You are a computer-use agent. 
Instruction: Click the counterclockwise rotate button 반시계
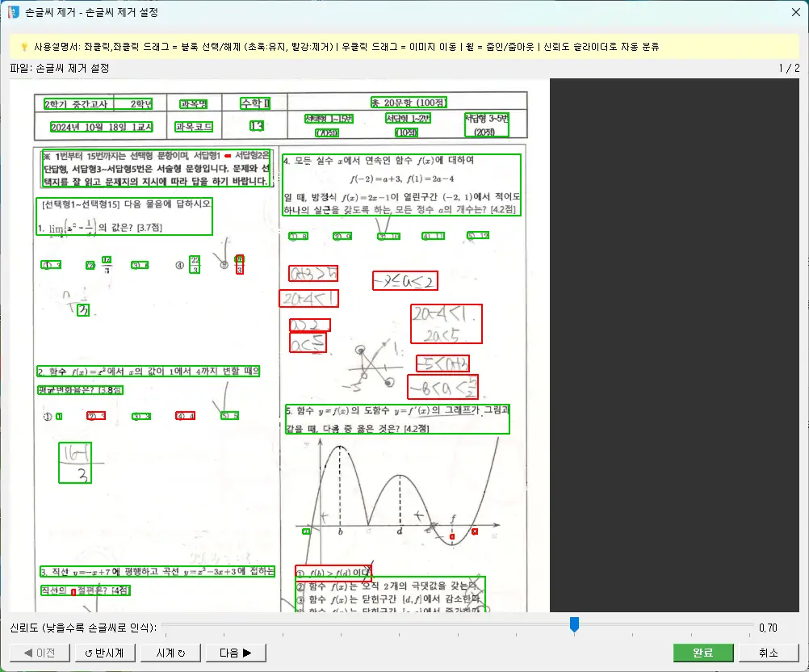click(x=104, y=653)
